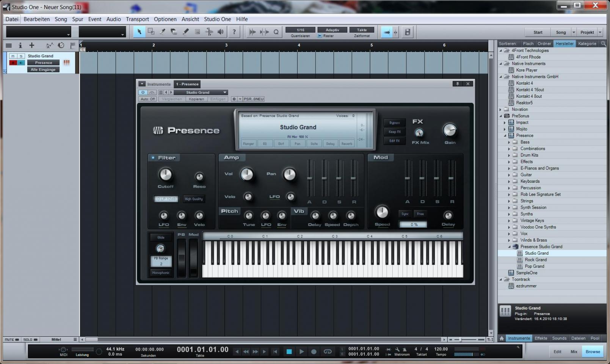This screenshot has width=610, height=364.
Task: Click the play transport button
Action: tap(301, 351)
